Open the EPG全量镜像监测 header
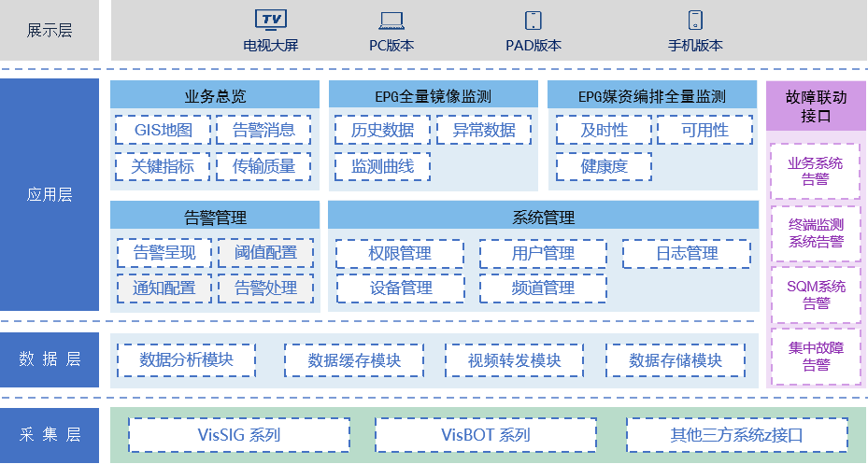 click(433, 95)
